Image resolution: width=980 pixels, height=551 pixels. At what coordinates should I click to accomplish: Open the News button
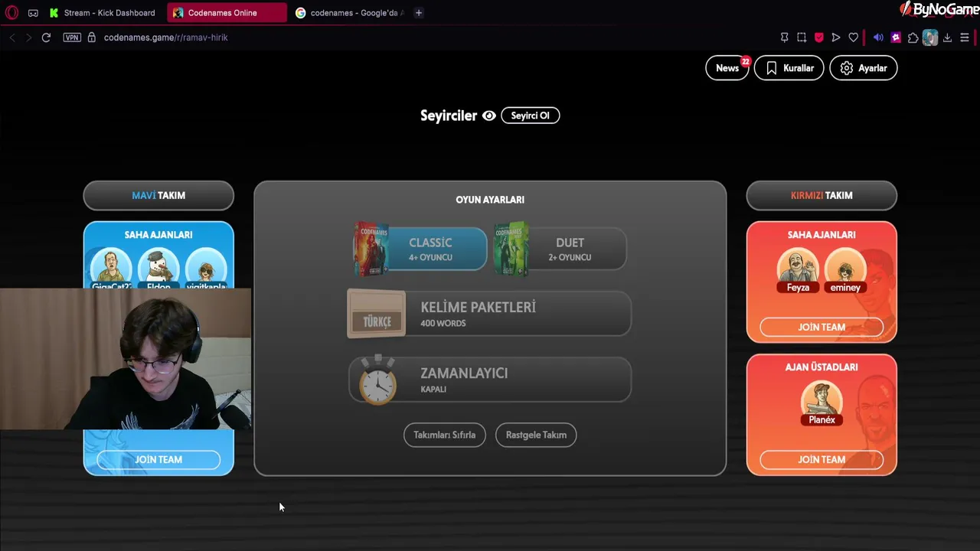(727, 68)
